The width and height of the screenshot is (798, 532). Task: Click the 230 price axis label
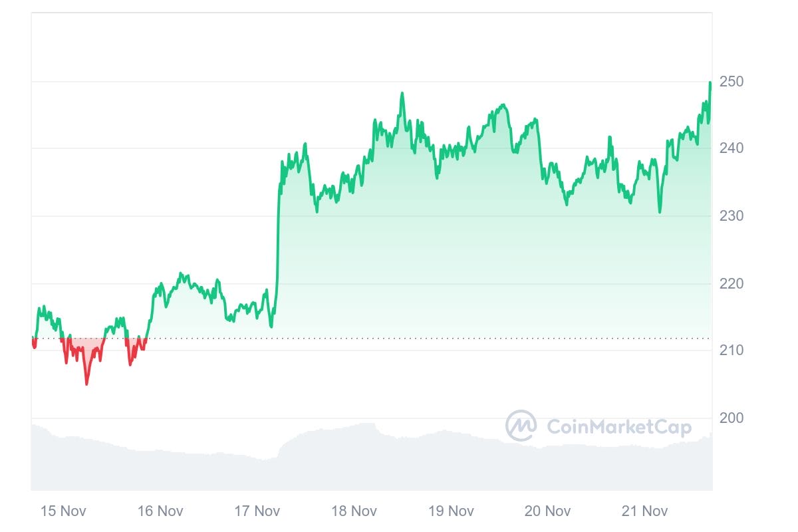[732, 216]
